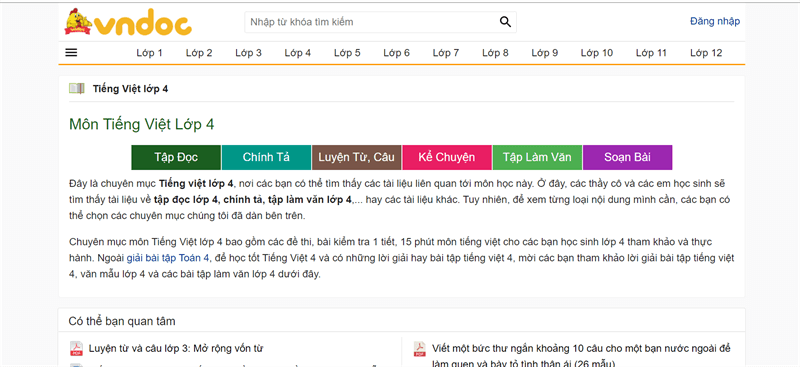Open Lớp 3 in the navigation bar
Viewport: 800px width, 367px height.
pyautogui.click(x=248, y=53)
